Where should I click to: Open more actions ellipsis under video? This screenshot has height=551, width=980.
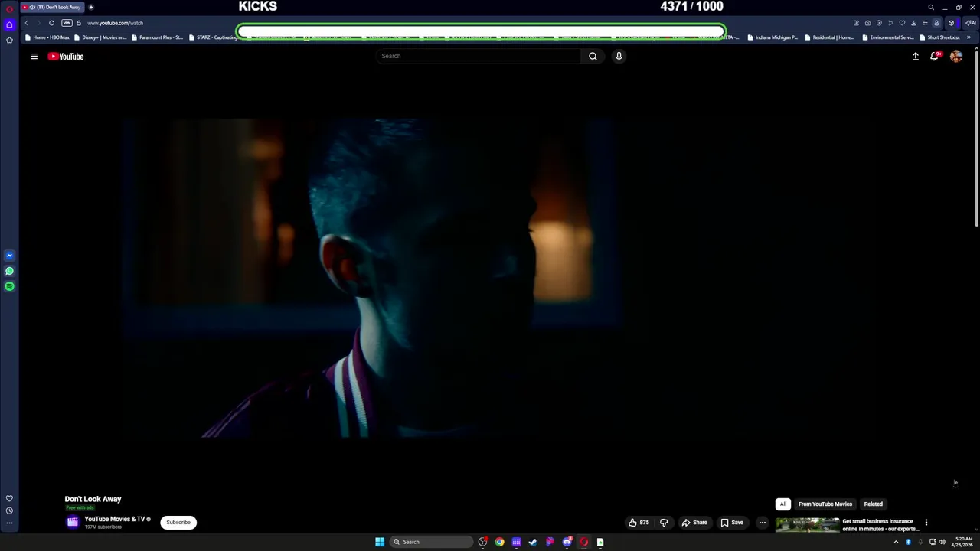[x=762, y=523]
